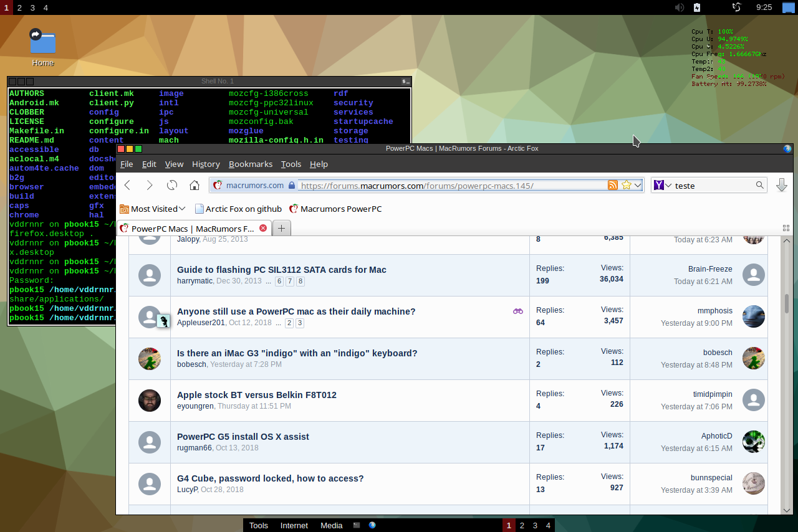Click the blue desktop icon in top panel
Image resolution: width=798 pixels, height=532 pixels.
pos(789,7)
